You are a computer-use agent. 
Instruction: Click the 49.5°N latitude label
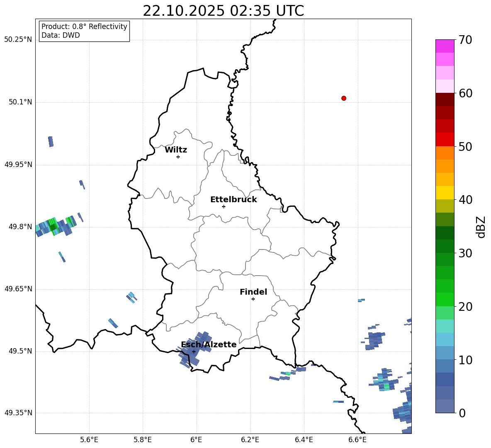click(x=20, y=351)
